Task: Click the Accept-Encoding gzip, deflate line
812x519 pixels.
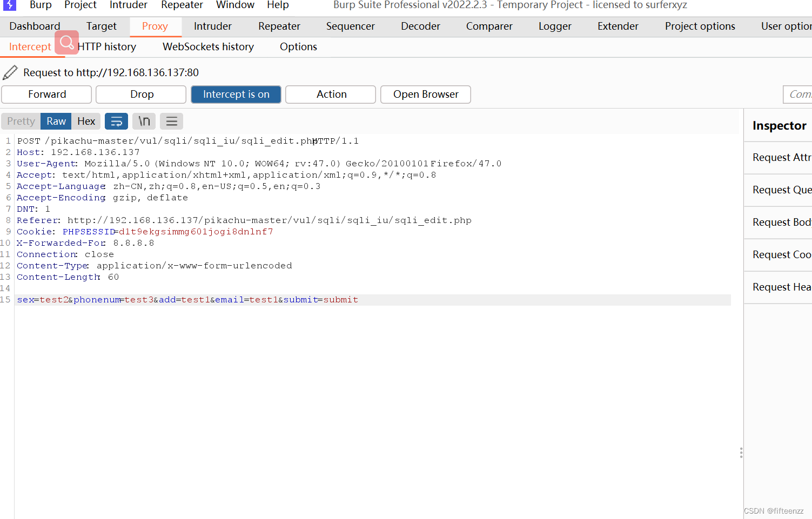Action: 103,198
